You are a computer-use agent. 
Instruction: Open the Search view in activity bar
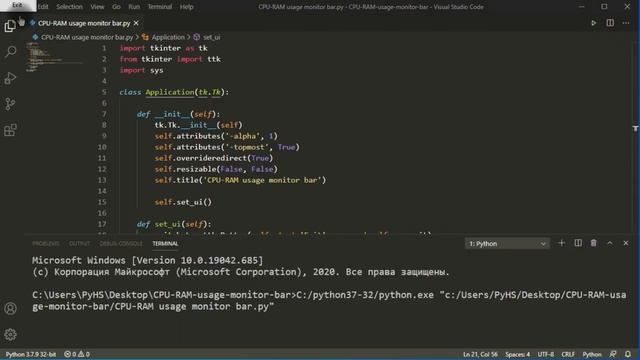10,52
